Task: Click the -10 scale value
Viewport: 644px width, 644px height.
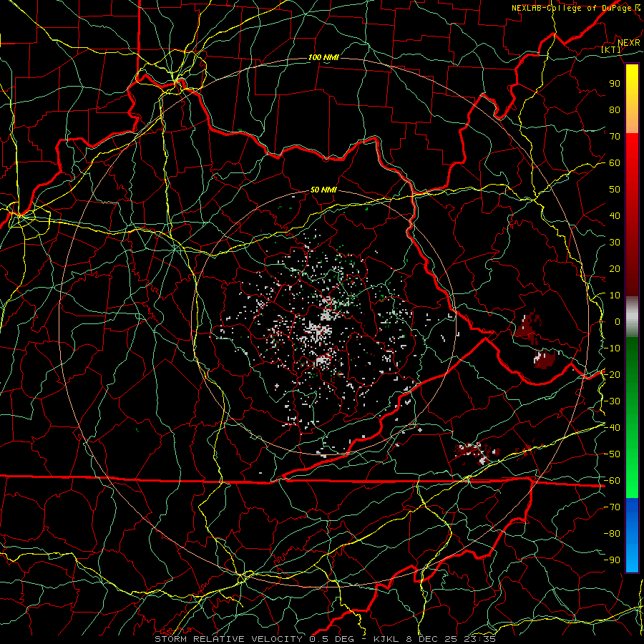Action: click(x=612, y=348)
